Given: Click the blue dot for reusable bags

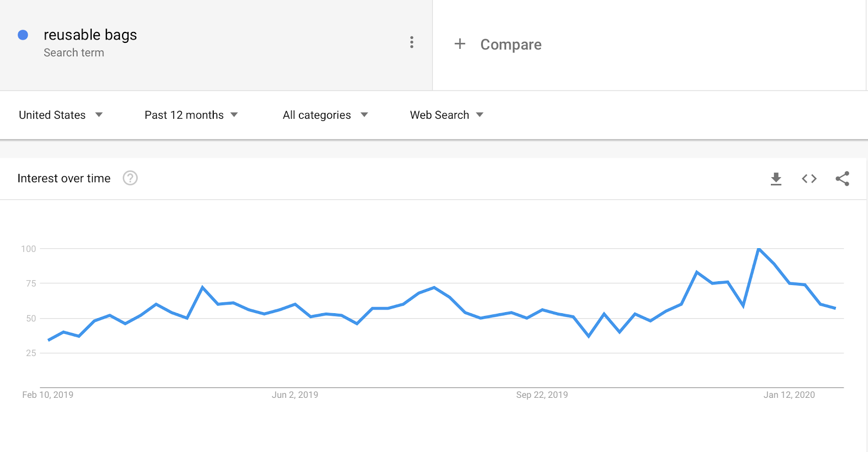Looking at the screenshot, I should 23,35.
